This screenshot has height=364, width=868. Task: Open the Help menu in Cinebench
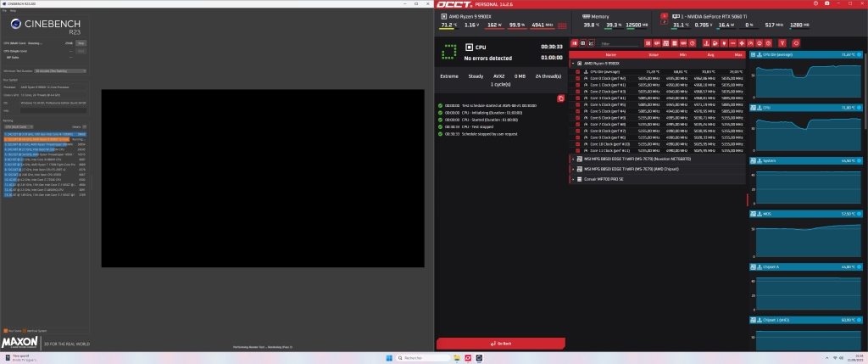click(13, 10)
